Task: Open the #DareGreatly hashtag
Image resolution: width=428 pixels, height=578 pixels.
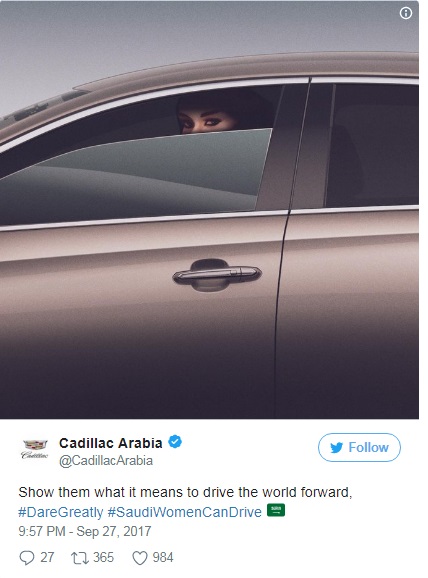Action: click(x=61, y=512)
